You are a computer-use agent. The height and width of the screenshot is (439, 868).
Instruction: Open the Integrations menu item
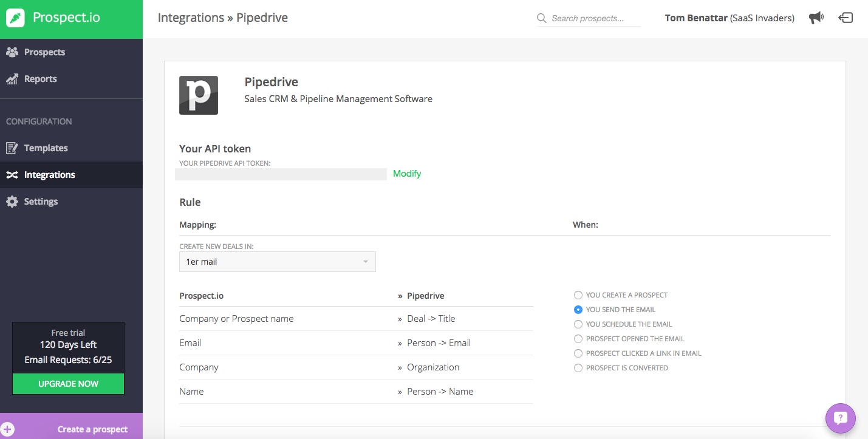(x=71, y=175)
